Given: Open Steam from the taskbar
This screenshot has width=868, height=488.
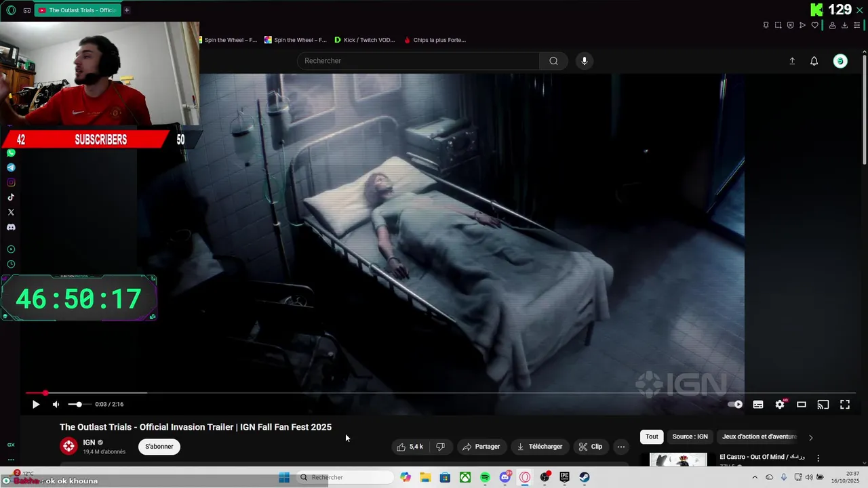Looking at the screenshot, I should click(x=584, y=477).
